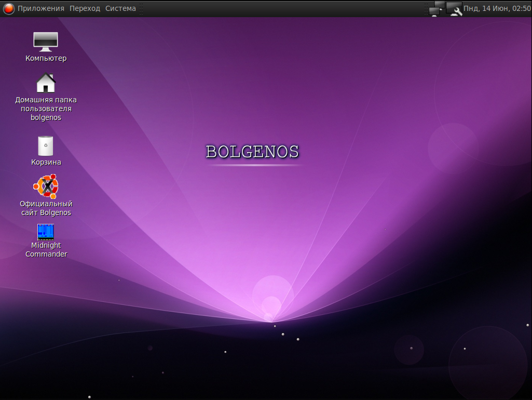Click the panel grip handle after Система

click(141, 8)
